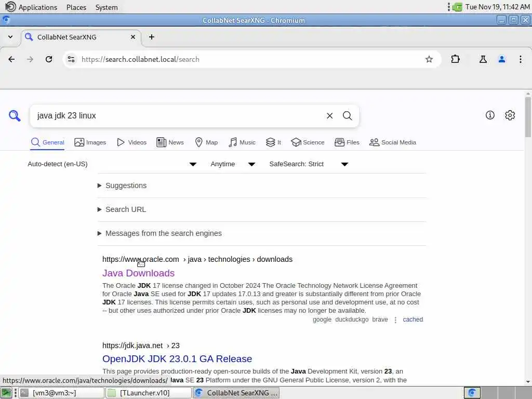Open SearXNG preferences gear icon
The image size is (532, 399).
pos(510,115)
